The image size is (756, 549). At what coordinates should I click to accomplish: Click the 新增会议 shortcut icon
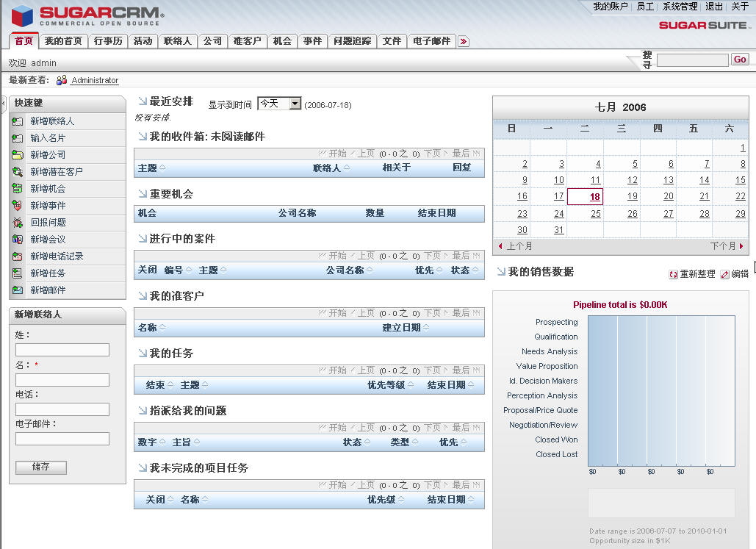[18, 240]
